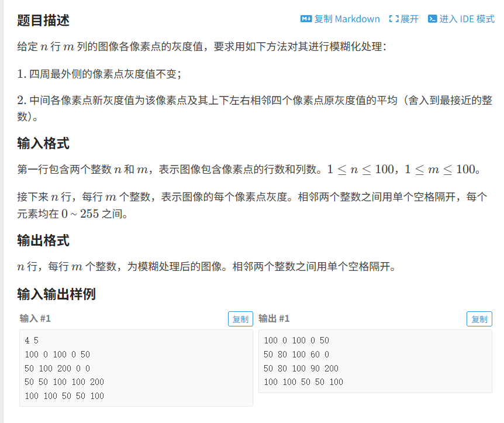Click the 输入 #1 label

(35, 318)
